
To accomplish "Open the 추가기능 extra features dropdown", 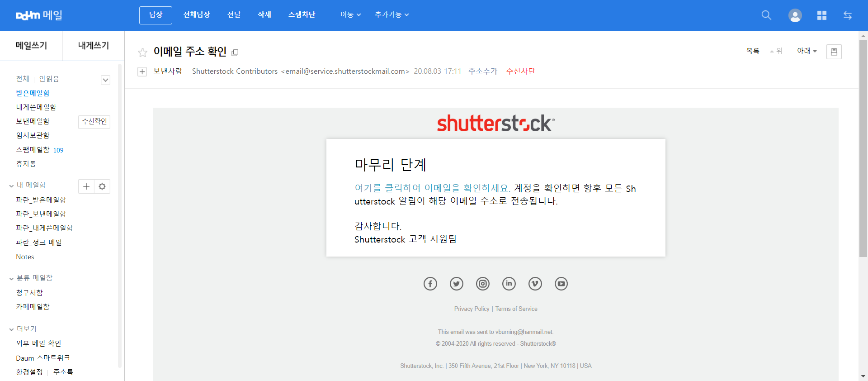I will coord(392,15).
